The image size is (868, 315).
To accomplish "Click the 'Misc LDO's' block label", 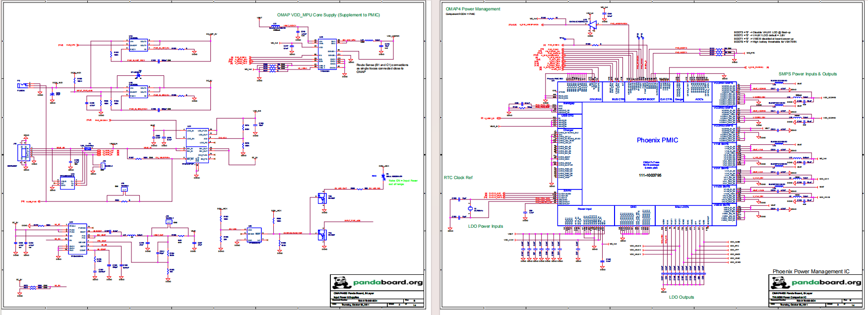I will [682, 207].
